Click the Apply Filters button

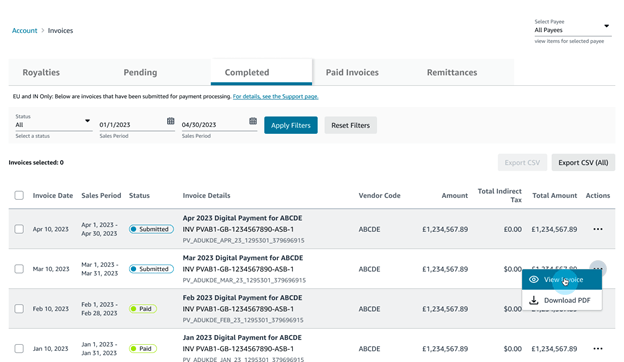click(291, 125)
